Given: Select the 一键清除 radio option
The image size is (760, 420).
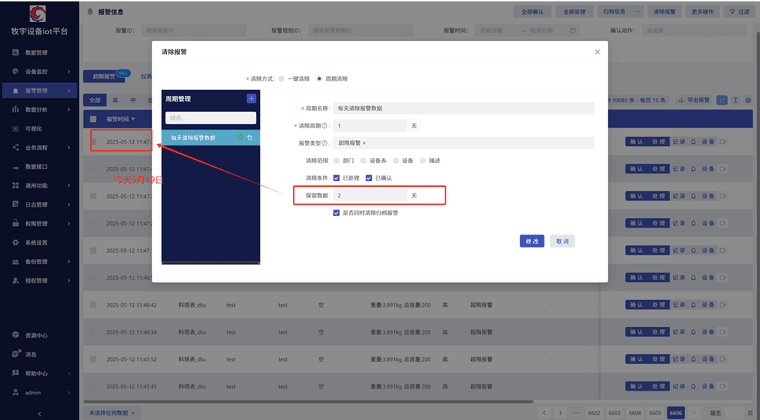Looking at the screenshot, I should click(281, 78).
